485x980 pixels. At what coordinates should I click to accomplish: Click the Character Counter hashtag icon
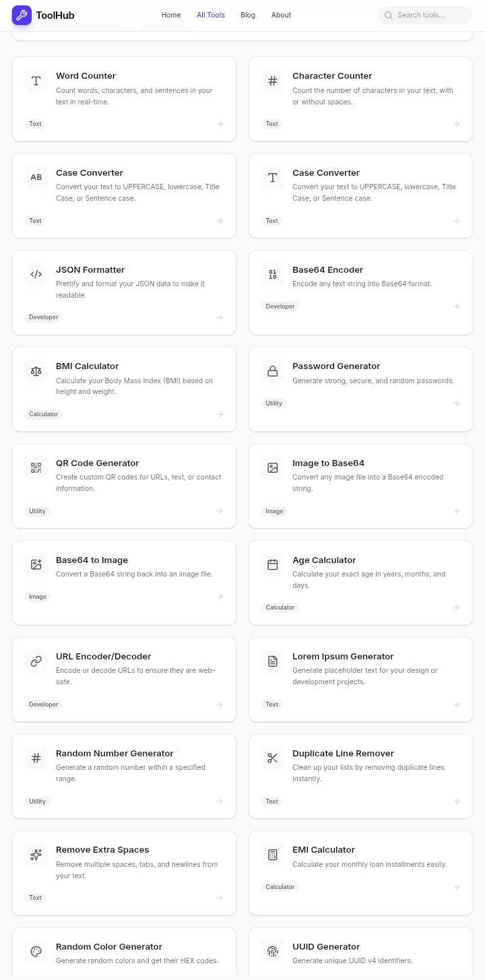coord(272,81)
